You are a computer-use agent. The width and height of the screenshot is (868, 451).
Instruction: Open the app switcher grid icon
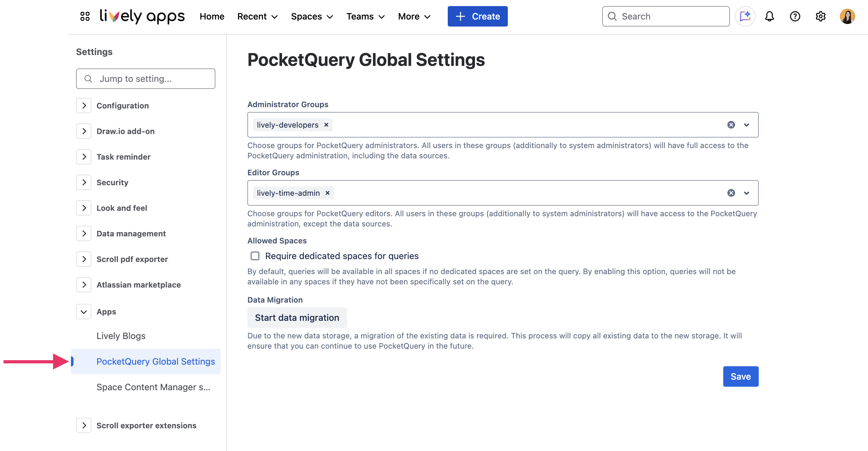85,16
